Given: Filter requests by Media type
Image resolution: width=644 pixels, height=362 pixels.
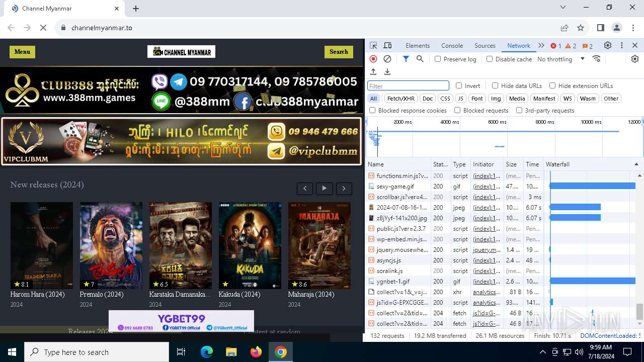Looking at the screenshot, I should pos(517,99).
